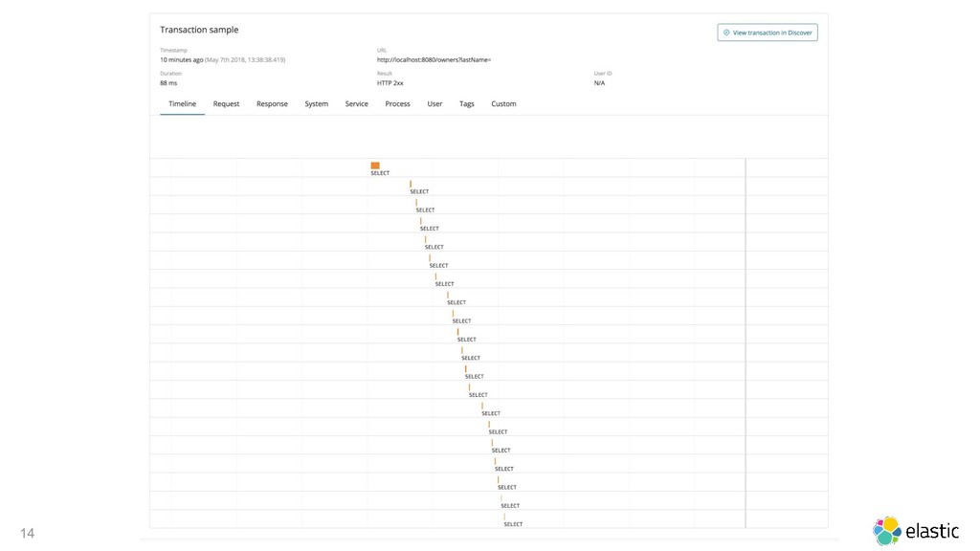Screen dimensions: 980x551
Task: View the User tab
Action: tap(434, 103)
